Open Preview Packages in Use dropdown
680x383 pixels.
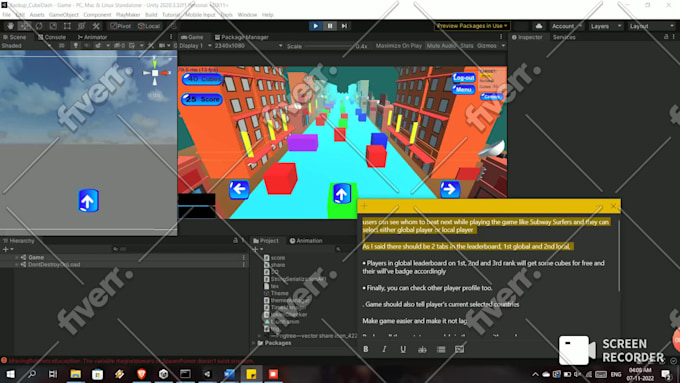click(472, 26)
